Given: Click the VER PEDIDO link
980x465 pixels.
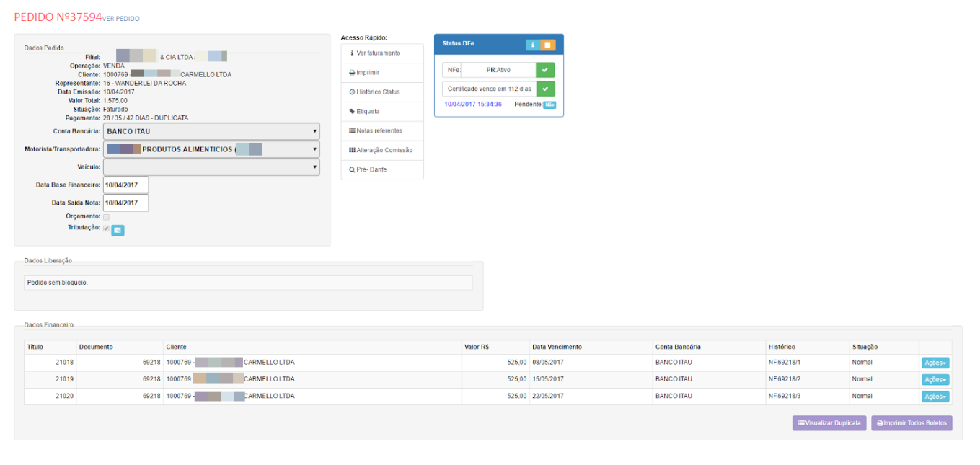Looking at the screenshot, I should pos(121,19).
